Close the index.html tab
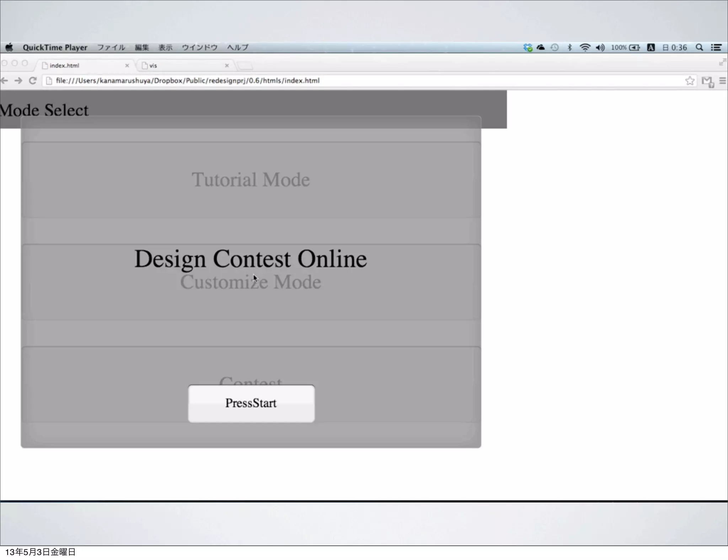This screenshot has height=560, width=728. (x=127, y=65)
